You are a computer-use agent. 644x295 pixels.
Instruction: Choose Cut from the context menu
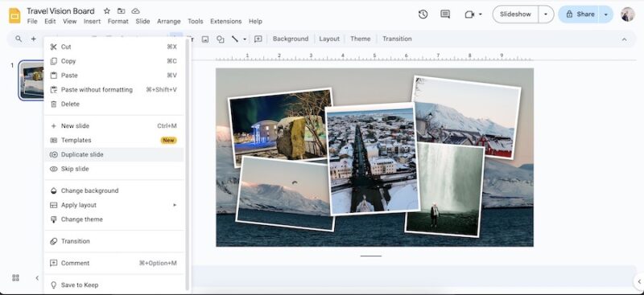point(114,47)
